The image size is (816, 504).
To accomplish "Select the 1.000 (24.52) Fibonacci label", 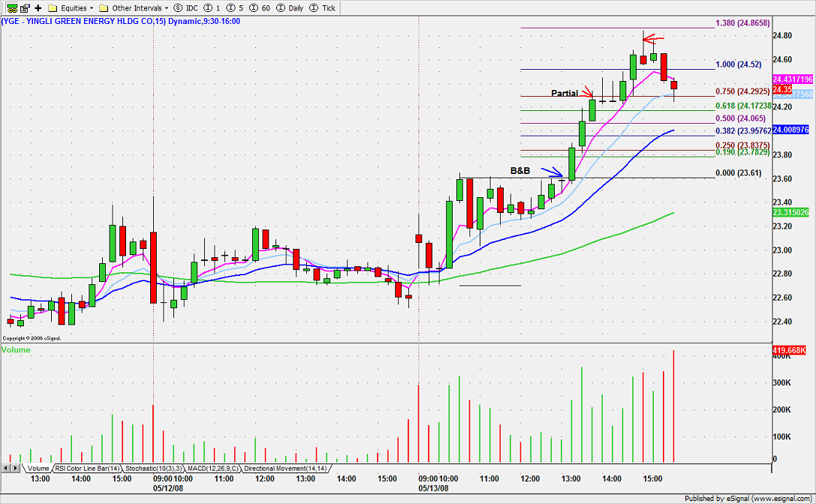I will pos(739,64).
